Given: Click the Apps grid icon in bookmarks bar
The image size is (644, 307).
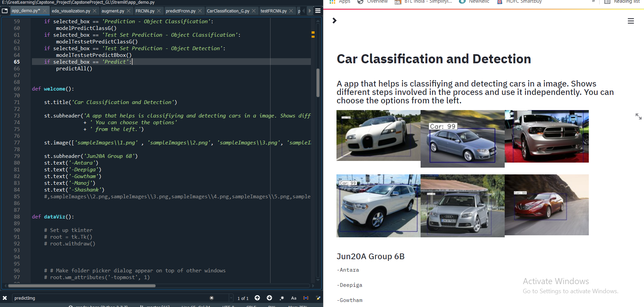Looking at the screenshot, I should (332, 2).
